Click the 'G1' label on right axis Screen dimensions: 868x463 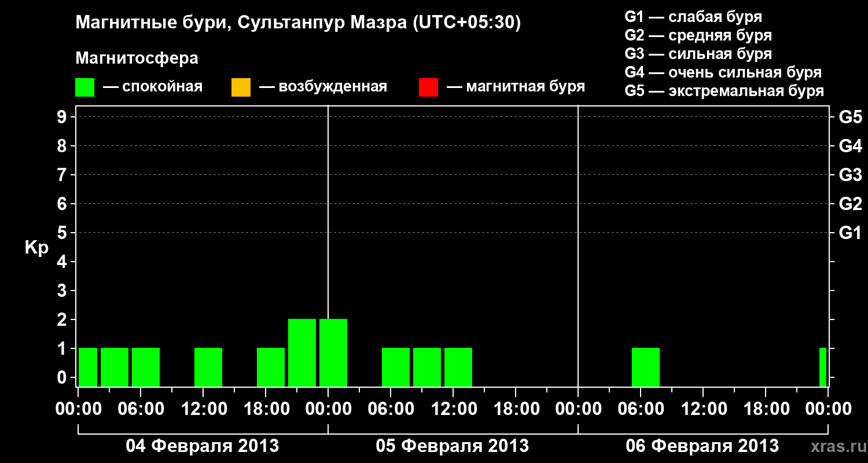click(x=851, y=233)
